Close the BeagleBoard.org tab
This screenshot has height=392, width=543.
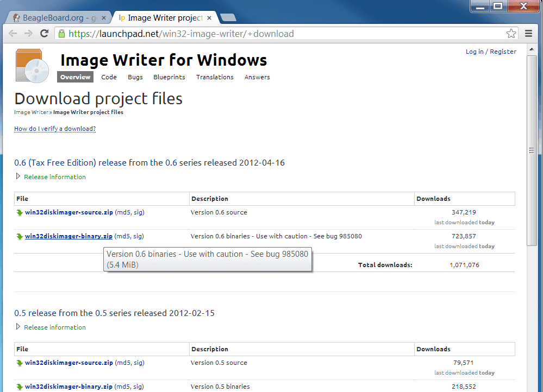coord(103,18)
